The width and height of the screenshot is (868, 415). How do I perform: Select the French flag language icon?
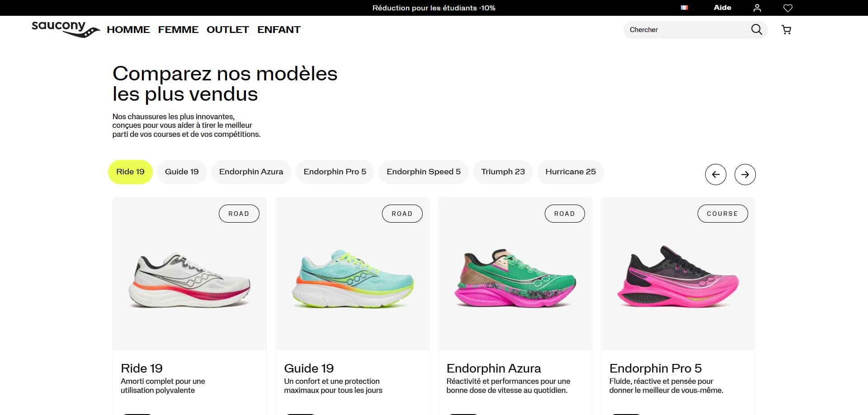(x=684, y=8)
